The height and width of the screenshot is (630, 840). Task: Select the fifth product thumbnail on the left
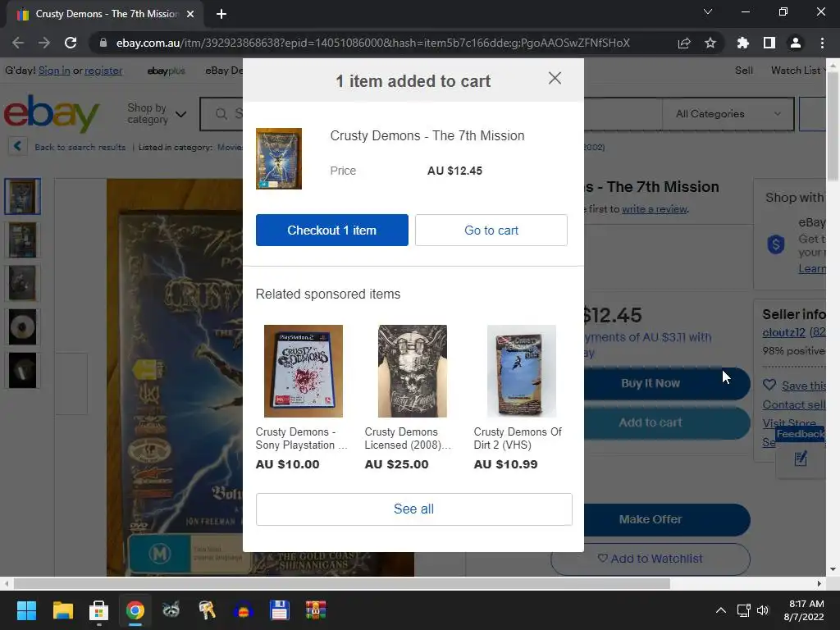coord(22,370)
